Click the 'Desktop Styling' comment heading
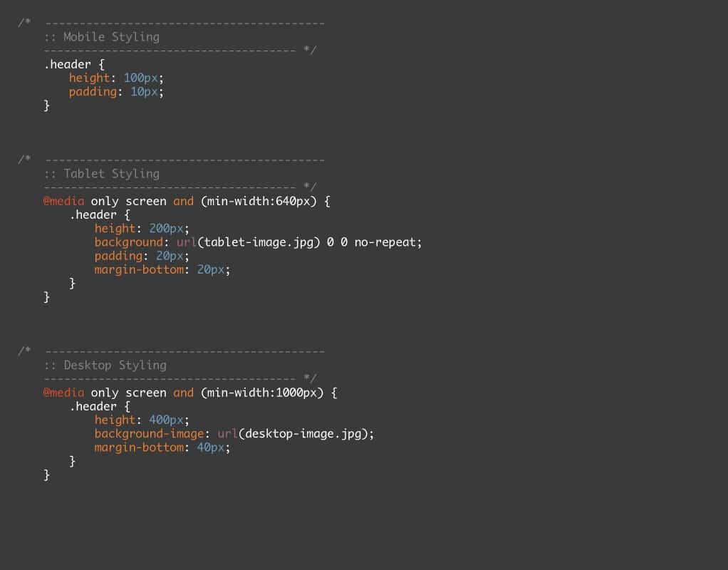This screenshot has height=570, width=728. (x=115, y=366)
